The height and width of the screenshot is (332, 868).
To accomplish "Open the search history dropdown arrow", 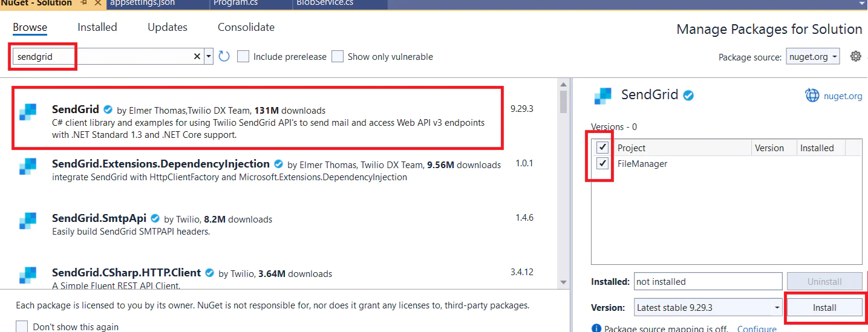I will click(x=209, y=56).
